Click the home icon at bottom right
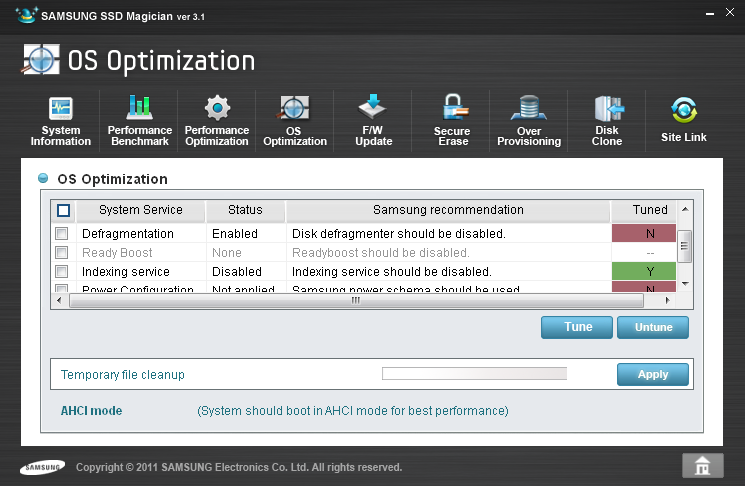The image size is (745, 486). click(x=703, y=465)
